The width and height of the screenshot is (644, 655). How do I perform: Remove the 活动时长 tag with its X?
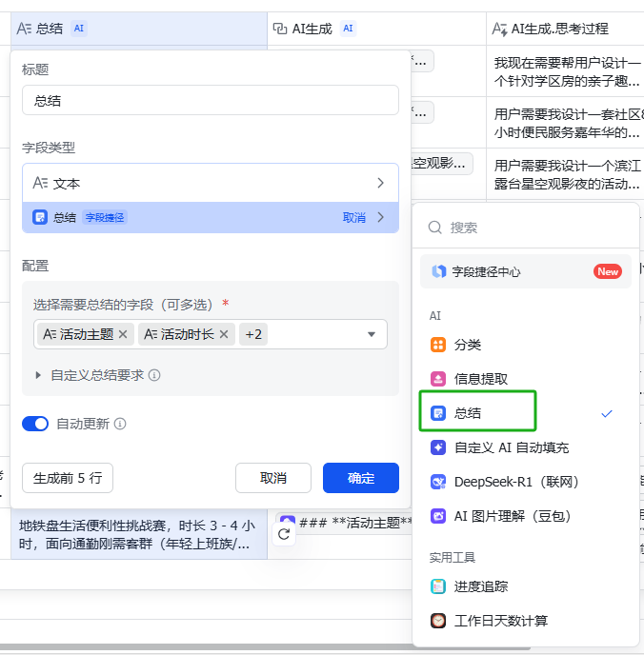point(224,334)
